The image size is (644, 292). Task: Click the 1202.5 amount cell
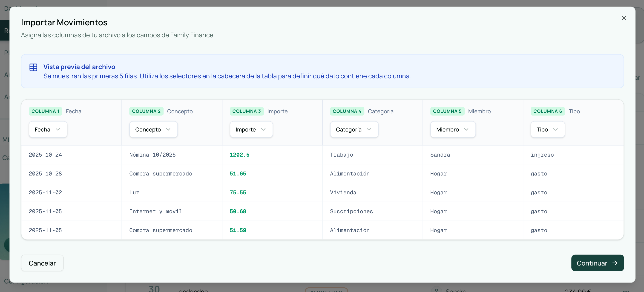[239, 155]
